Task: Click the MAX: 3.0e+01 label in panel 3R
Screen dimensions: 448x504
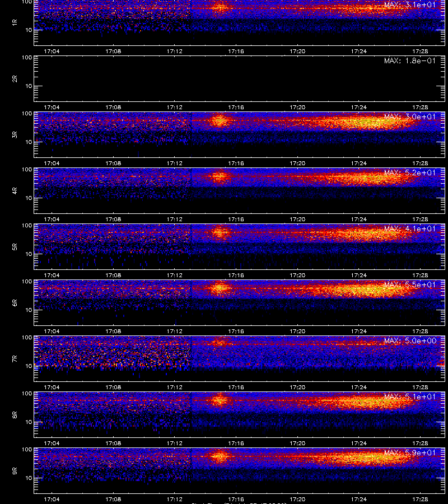Action: (410, 116)
